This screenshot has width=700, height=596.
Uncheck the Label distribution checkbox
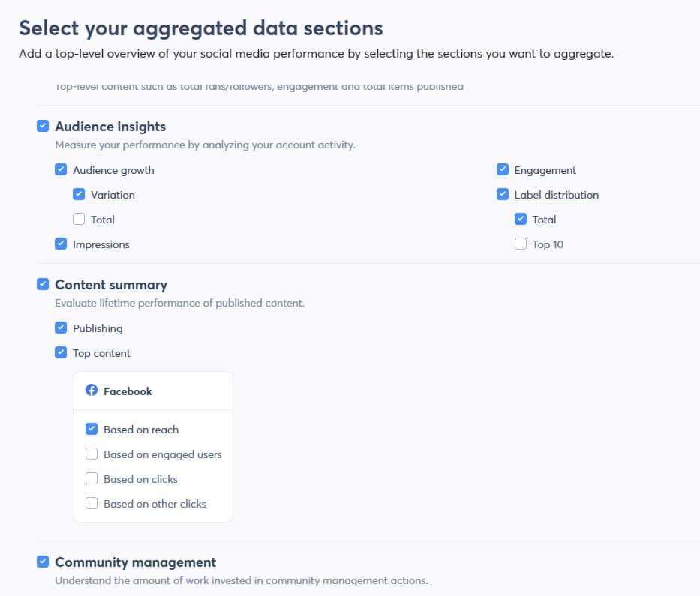coord(503,194)
